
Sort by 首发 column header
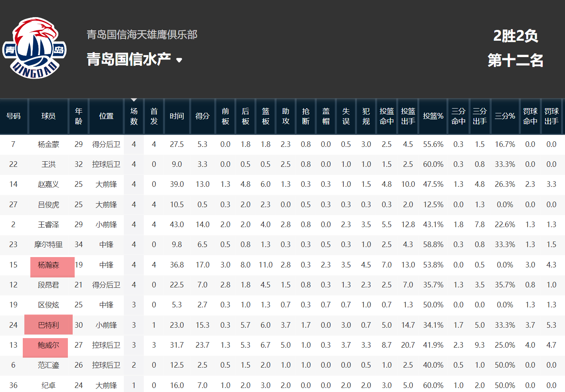pyautogui.click(x=154, y=116)
